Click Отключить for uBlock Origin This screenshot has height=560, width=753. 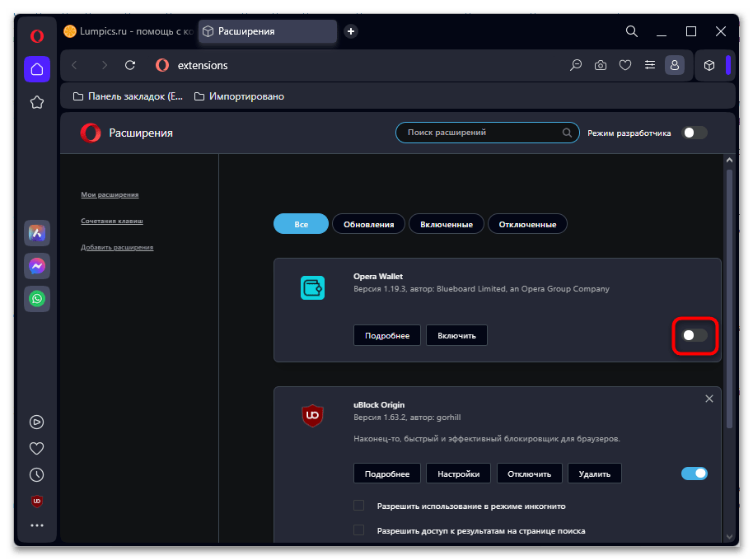pos(529,474)
